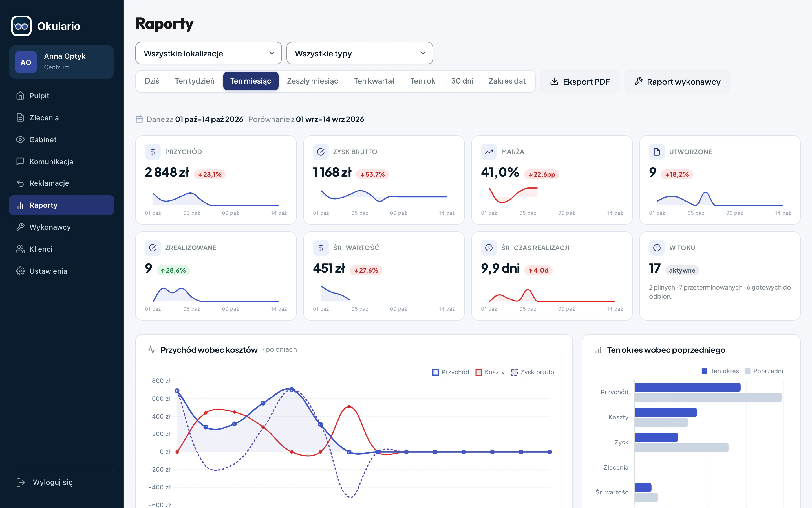Screen dimensions: 812x508
Task: Click the Koszty peak point on chart
Action: click(x=349, y=407)
